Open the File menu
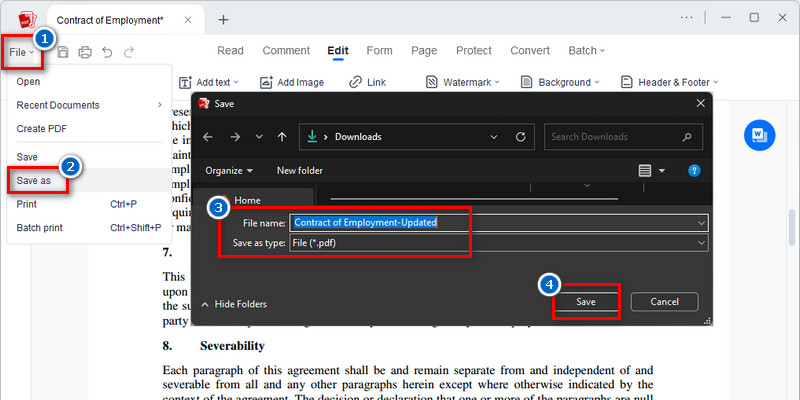 [21, 52]
